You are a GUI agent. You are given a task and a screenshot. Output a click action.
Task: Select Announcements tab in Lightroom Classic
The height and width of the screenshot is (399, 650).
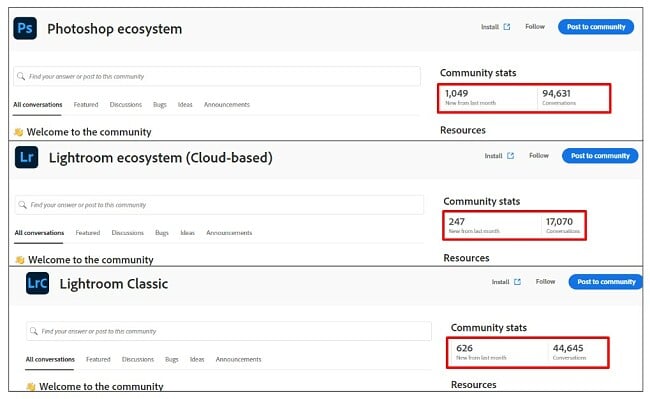pyautogui.click(x=238, y=359)
